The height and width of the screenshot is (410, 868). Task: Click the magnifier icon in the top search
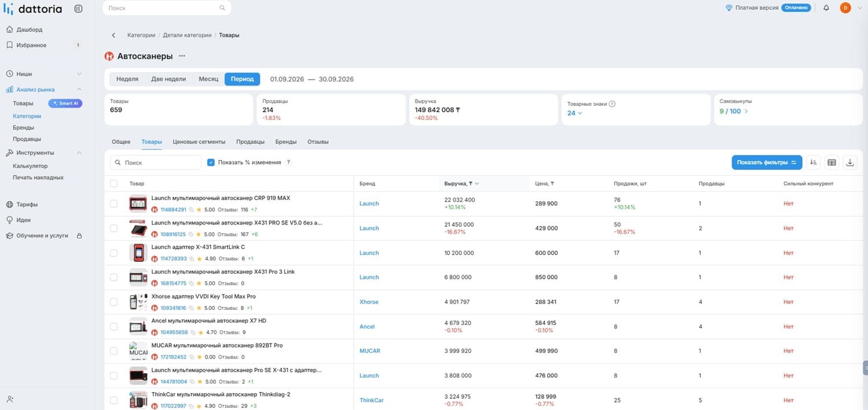coord(222,8)
